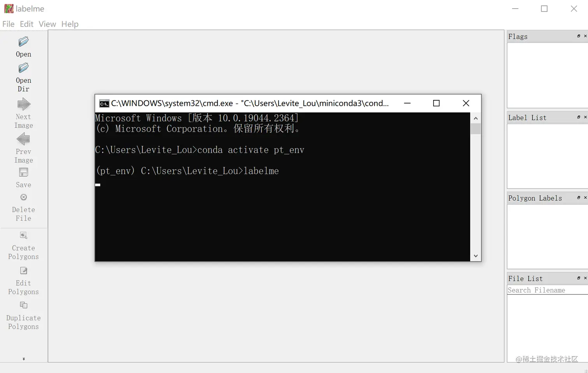Image resolution: width=588 pixels, height=373 pixels.
Task: Close the Polygon Labels panel
Action: coord(585,198)
